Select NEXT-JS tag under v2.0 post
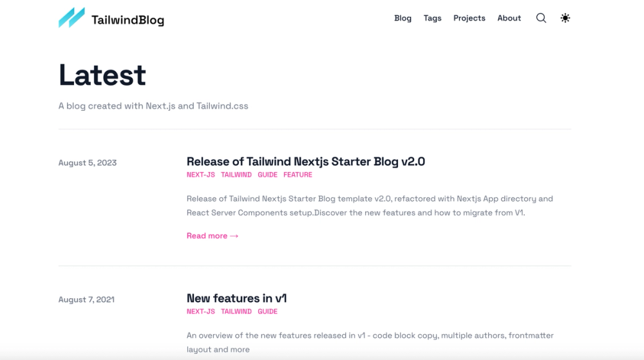 (200, 175)
